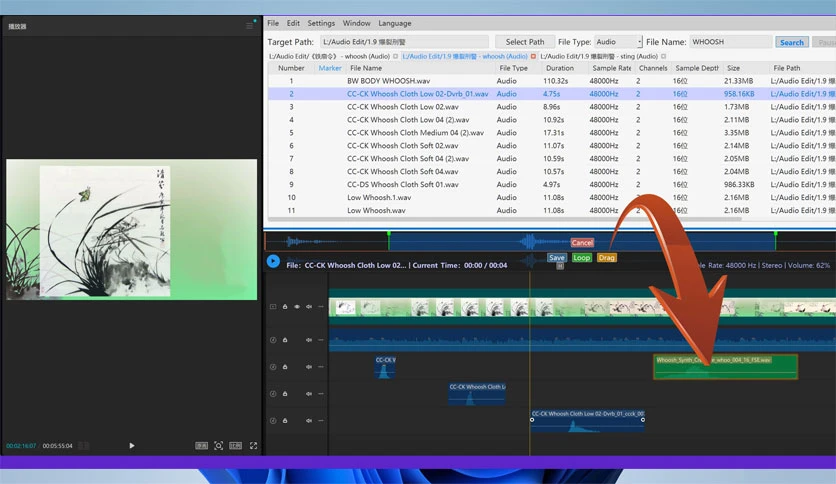This screenshot has height=484, width=836.
Task: Click the video track type icon
Action: pos(273,306)
